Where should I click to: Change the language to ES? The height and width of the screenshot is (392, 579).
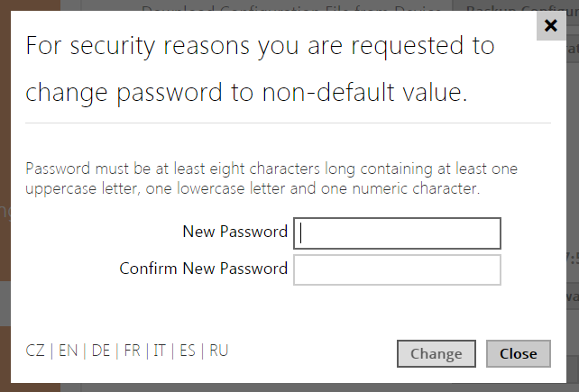pyautogui.click(x=187, y=351)
